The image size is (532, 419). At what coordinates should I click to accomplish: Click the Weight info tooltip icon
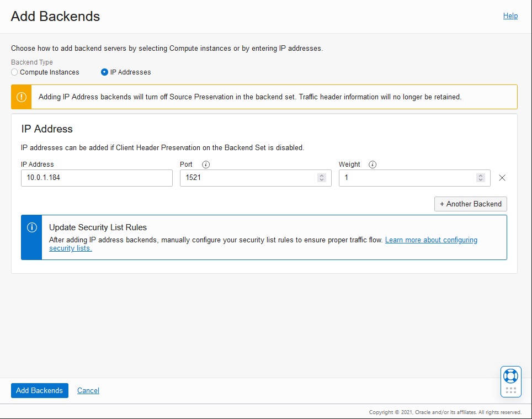click(373, 165)
